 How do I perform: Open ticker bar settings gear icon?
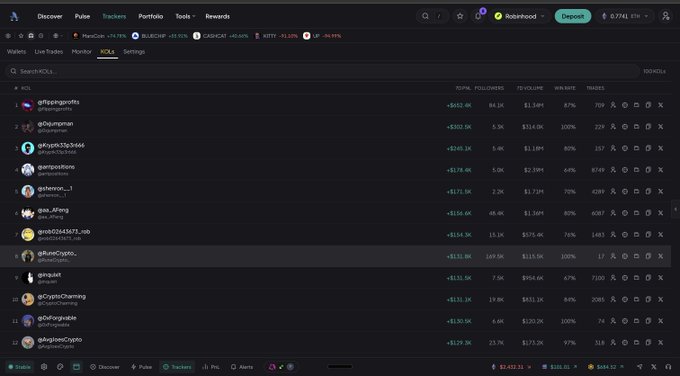(x=8, y=36)
